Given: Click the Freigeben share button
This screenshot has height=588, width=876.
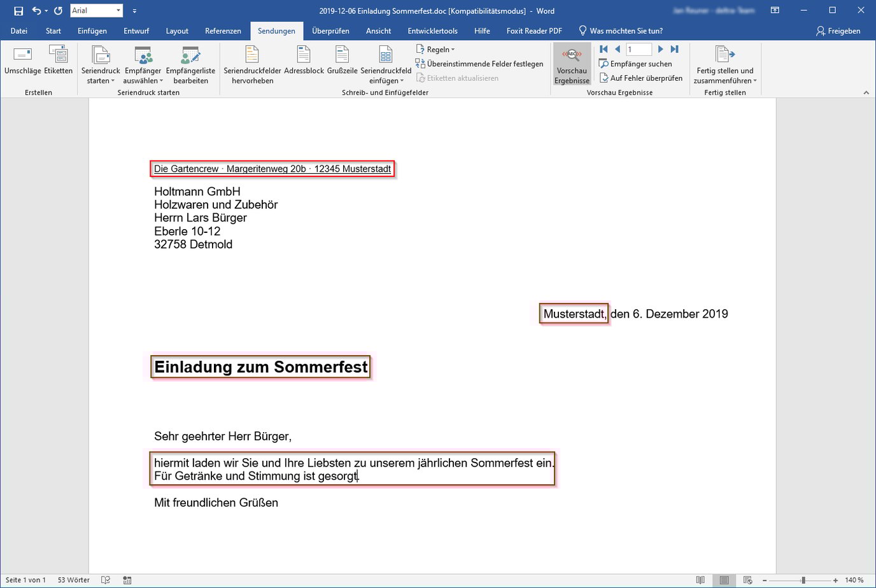Looking at the screenshot, I should click(838, 31).
